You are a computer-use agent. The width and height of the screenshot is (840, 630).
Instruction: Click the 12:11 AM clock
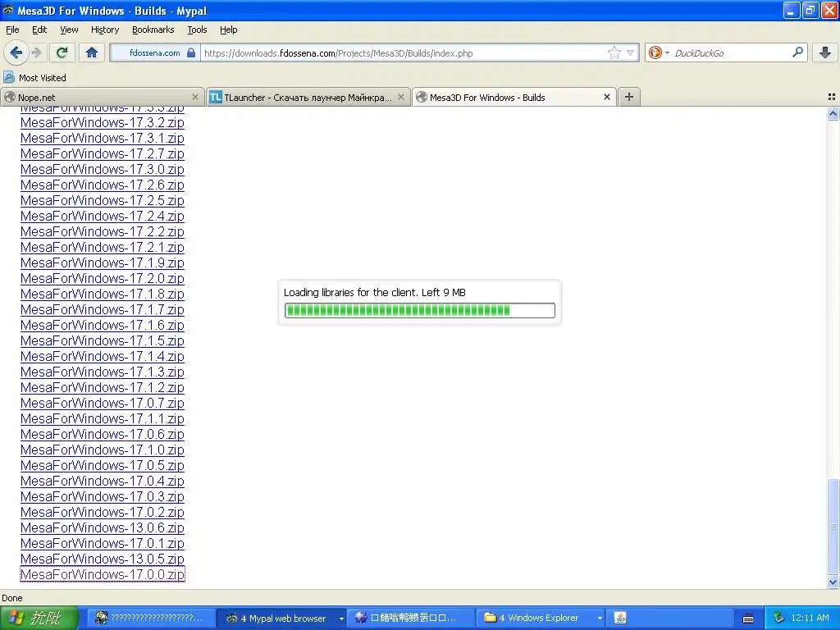(x=810, y=619)
